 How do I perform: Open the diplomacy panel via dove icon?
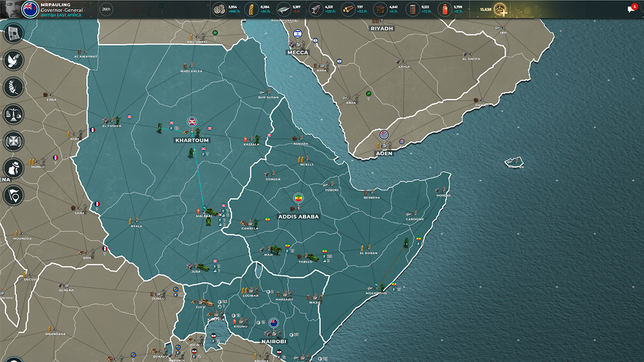(x=15, y=60)
